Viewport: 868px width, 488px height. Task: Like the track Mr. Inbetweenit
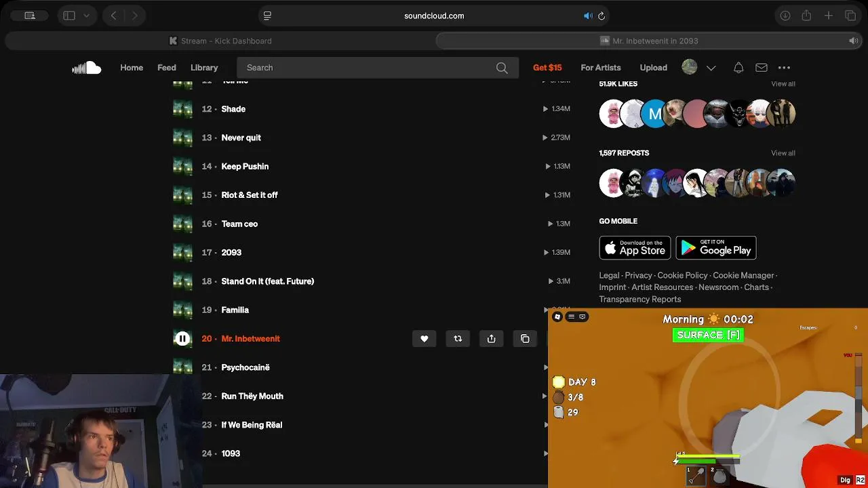point(425,339)
